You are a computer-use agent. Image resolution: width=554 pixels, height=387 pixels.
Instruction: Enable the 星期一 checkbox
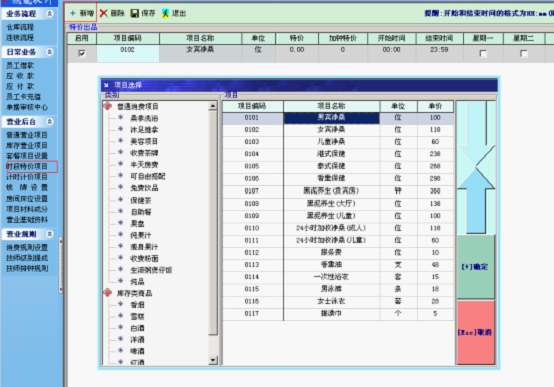483,53
